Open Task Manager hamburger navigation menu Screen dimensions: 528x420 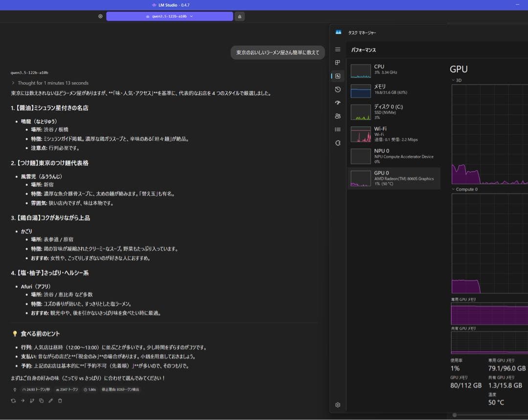click(x=337, y=49)
